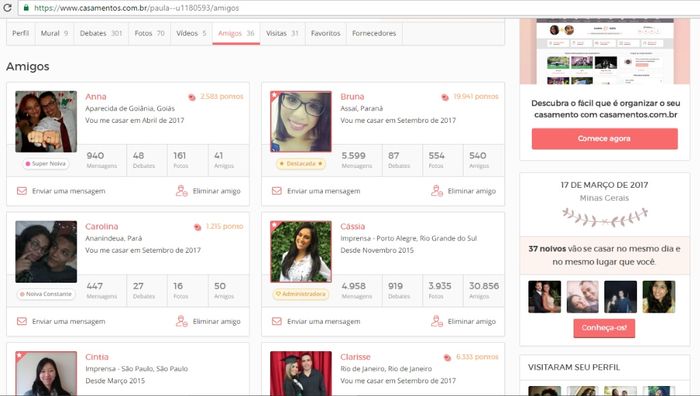This screenshot has width=700, height=396.
Task: Click the envelope icon on Cássia's card
Action: pos(277,321)
